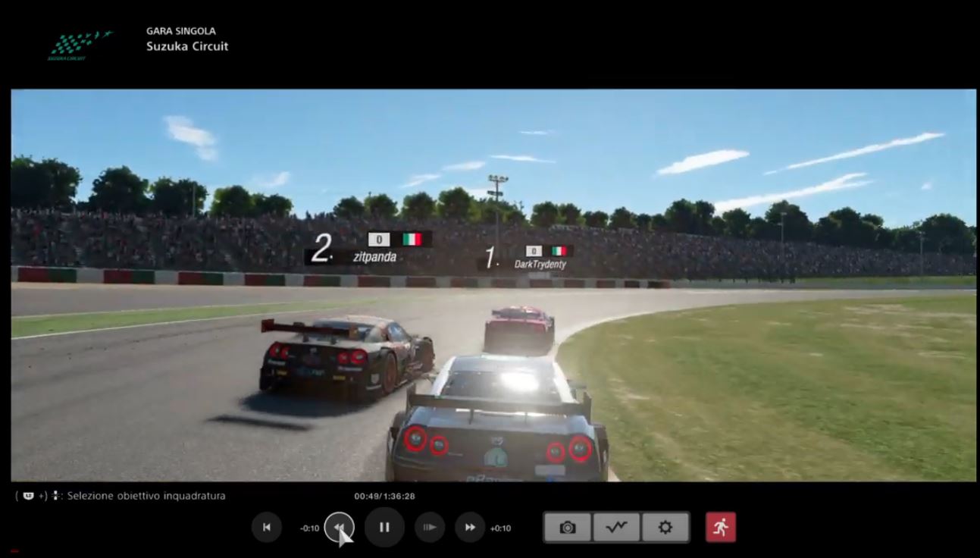Viewport: 980px width, 558px height.
Task: Fast forward the replay ten seconds
Action: tap(470, 528)
